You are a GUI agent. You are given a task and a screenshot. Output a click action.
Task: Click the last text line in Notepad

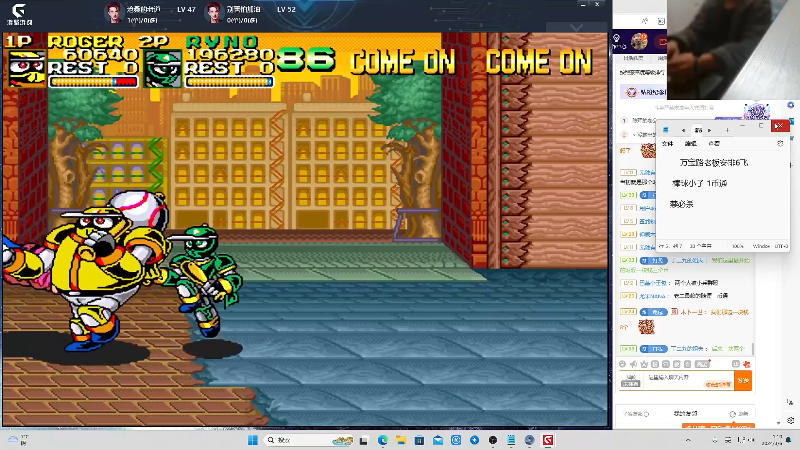click(681, 204)
